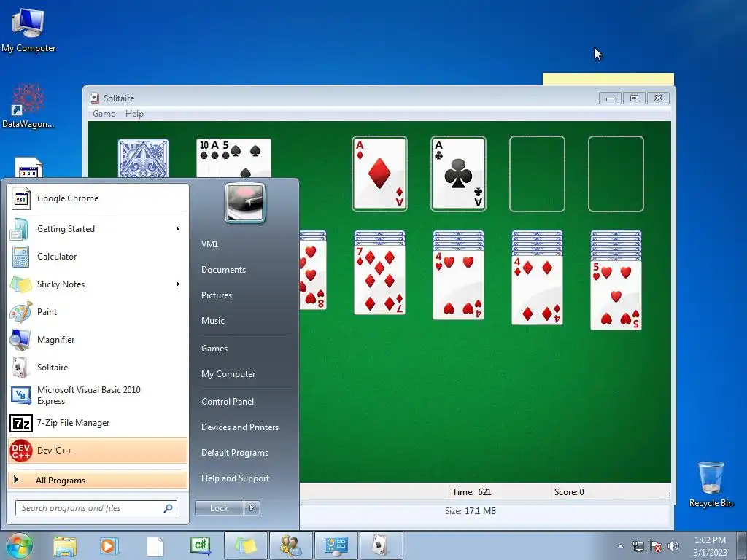This screenshot has height=560, width=747.
Task: Open Pictures from Start menu
Action: click(216, 295)
